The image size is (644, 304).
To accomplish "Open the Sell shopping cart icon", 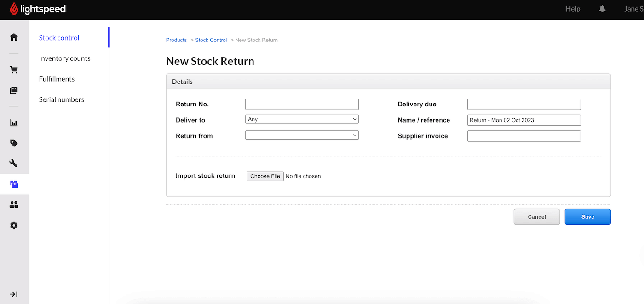I will tap(14, 70).
